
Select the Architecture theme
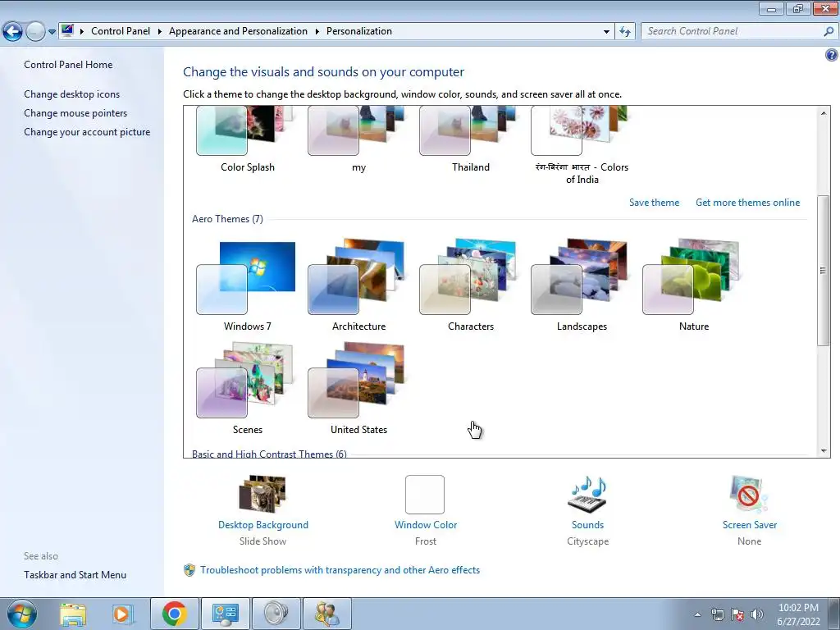358,285
